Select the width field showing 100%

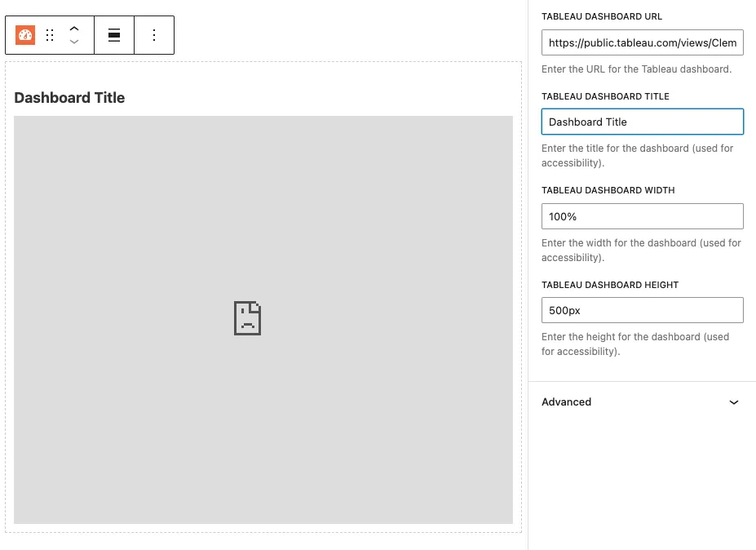pos(641,215)
